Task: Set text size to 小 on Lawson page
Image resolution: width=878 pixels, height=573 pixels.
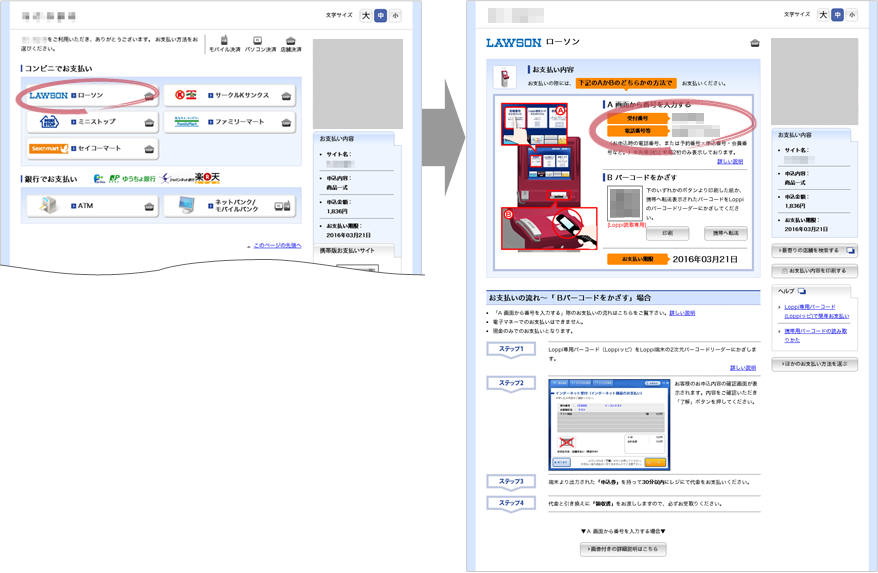Action: point(852,15)
